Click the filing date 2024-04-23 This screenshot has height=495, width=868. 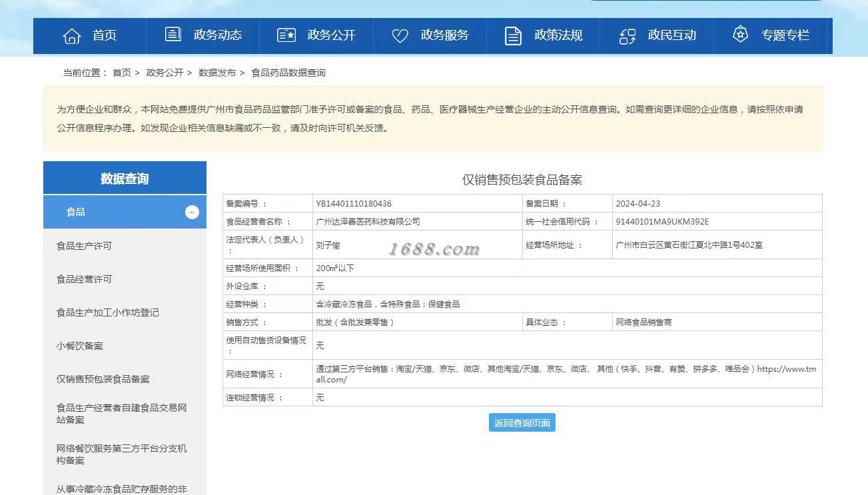tap(638, 204)
